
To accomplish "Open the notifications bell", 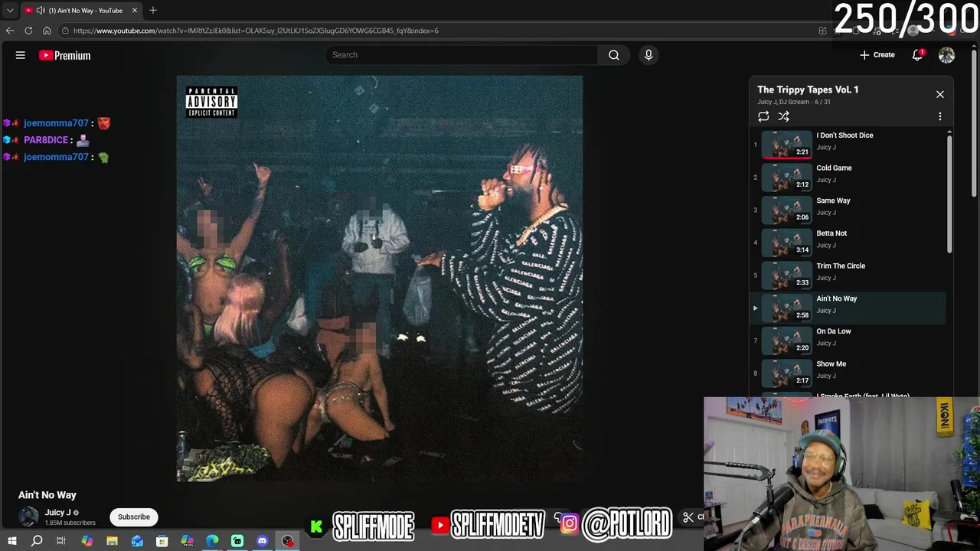I will coord(917,55).
